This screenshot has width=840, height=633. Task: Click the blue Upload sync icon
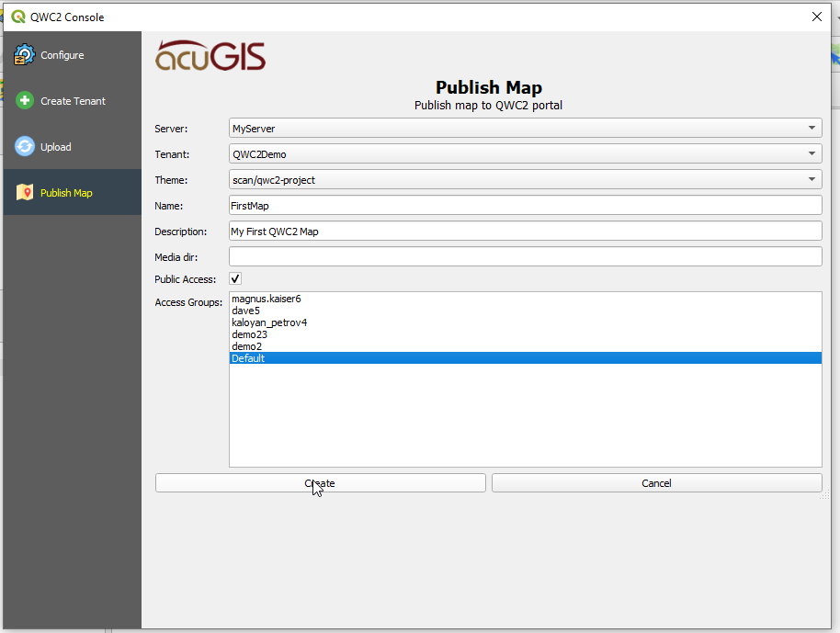tap(25, 147)
